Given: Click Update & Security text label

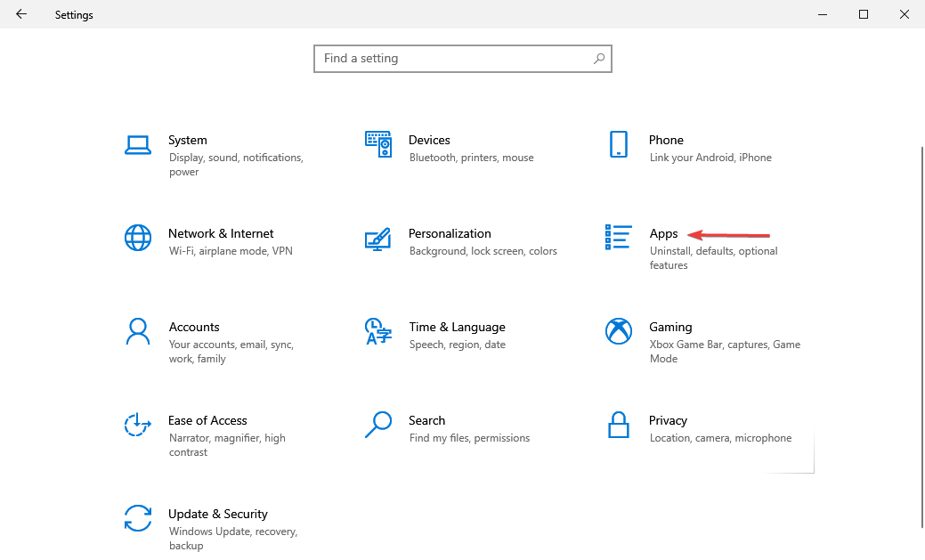Looking at the screenshot, I should [x=218, y=514].
